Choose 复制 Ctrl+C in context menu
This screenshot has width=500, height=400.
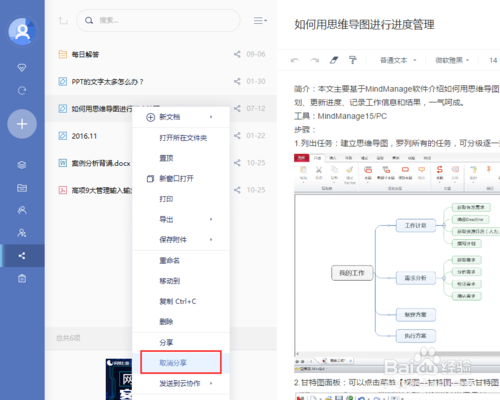(181, 301)
